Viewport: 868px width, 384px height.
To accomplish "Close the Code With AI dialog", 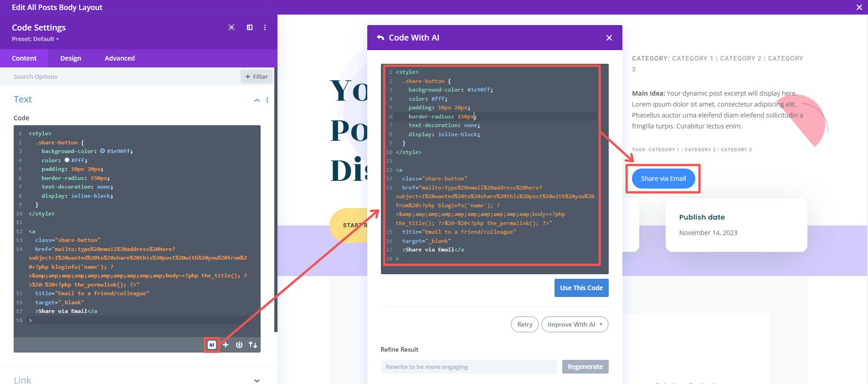I will 609,38.
